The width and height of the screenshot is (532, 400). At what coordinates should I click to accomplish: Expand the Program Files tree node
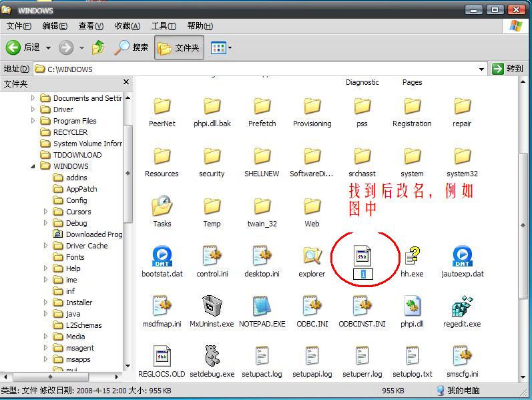point(33,121)
